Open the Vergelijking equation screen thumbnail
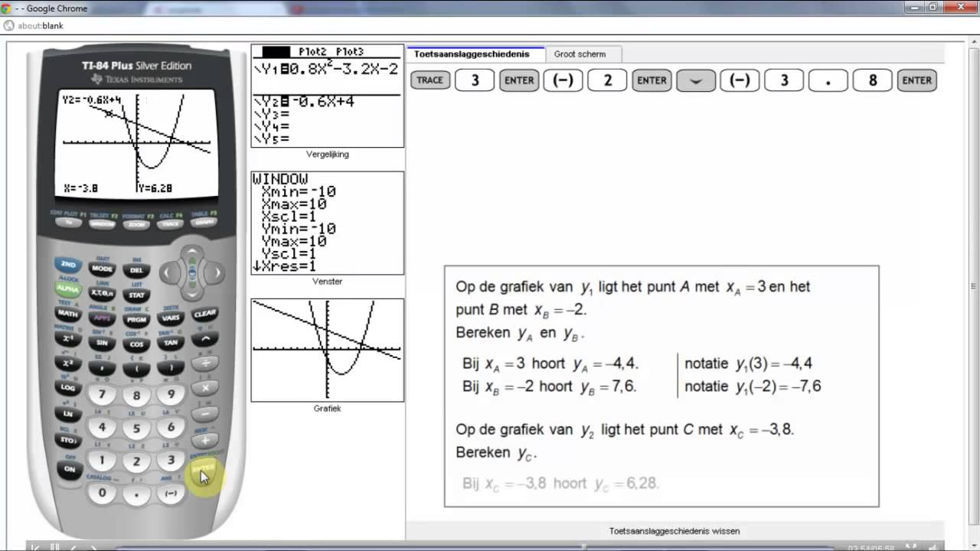Screen dimensions: 980x551 328,96
